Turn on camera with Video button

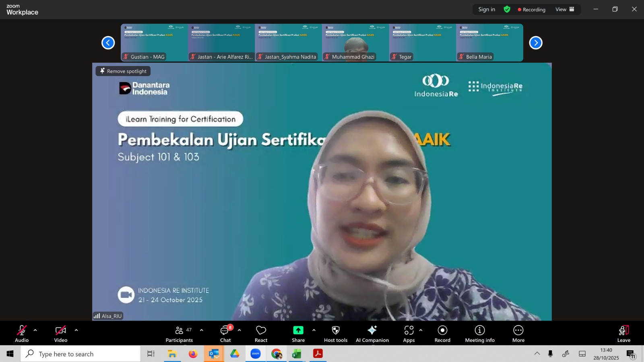click(x=61, y=334)
